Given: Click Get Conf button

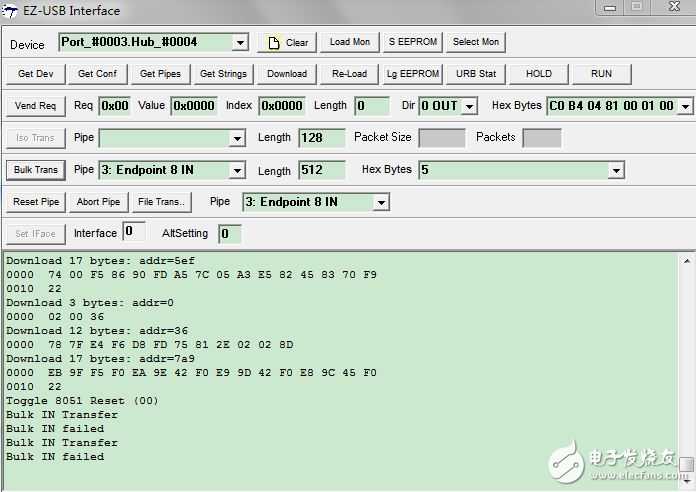Looking at the screenshot, I should click(x=97, y=74).
